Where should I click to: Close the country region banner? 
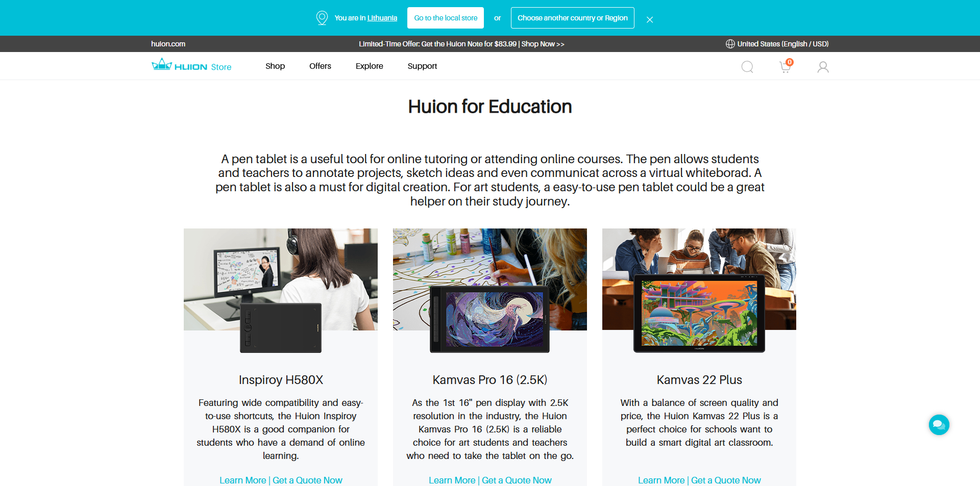[650, 19]
